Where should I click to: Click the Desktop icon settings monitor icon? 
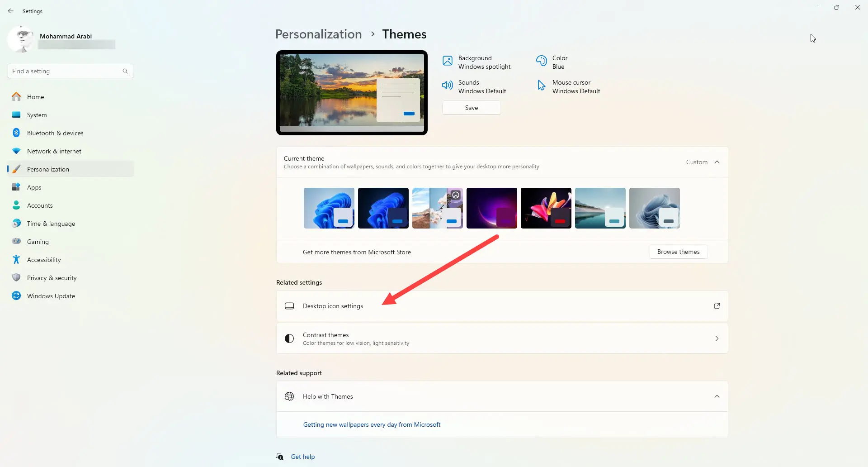tap(289, 306)
